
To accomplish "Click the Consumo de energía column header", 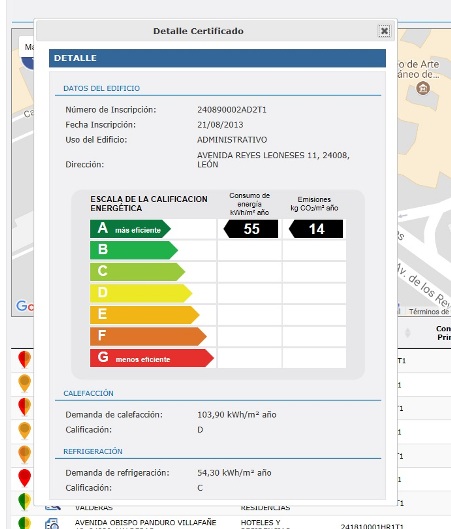I will (x=249, y=204).
